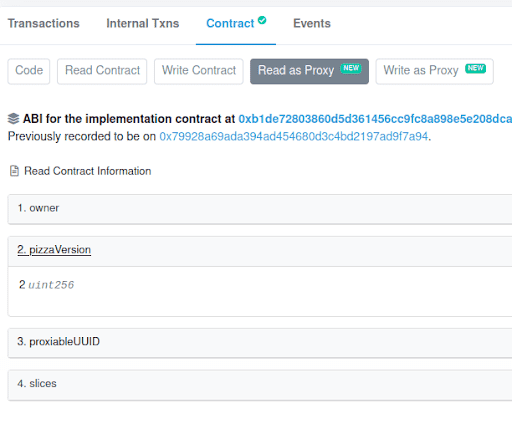Switch to the Internal Txns tab

[x=143, y=23]
